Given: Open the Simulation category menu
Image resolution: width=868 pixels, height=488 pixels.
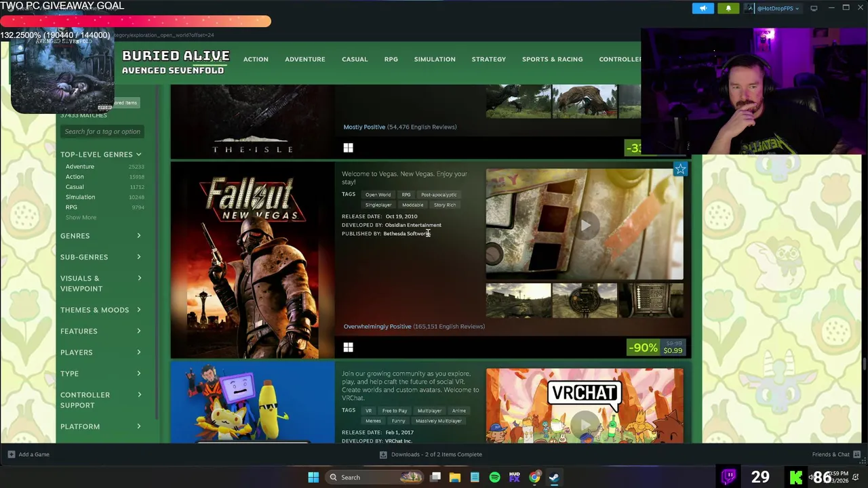Looking at the screenshot, I should pyautogui.click(x=435, y=59).
